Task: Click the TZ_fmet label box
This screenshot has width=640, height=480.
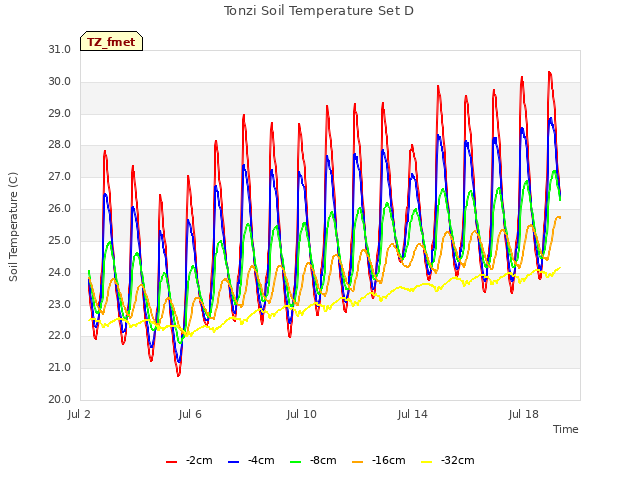Action: click(111, 41)
